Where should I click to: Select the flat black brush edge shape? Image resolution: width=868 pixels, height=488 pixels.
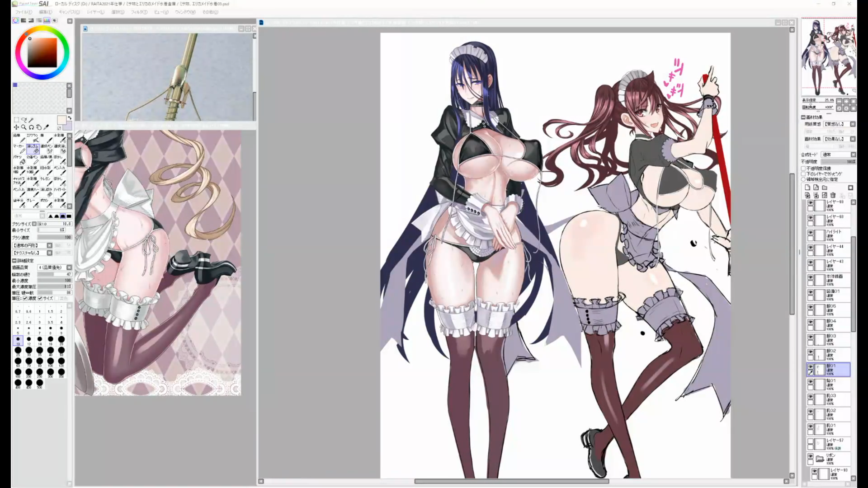click(69, 216)
